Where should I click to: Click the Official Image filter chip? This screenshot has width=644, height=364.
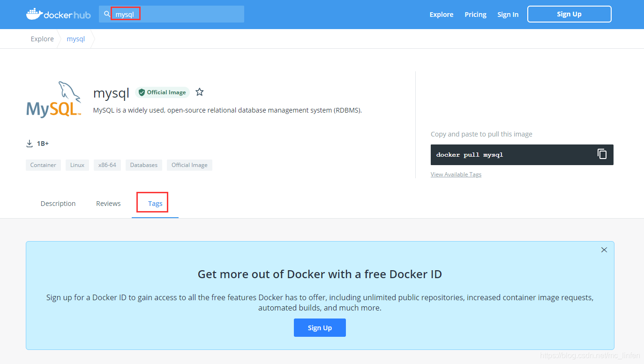coord(189,165)
